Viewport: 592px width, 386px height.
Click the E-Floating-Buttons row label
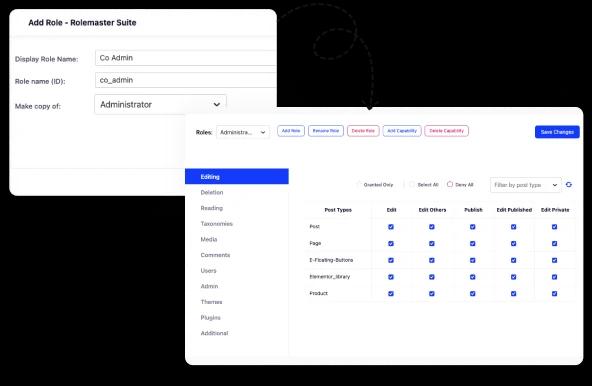coord(331,260)
